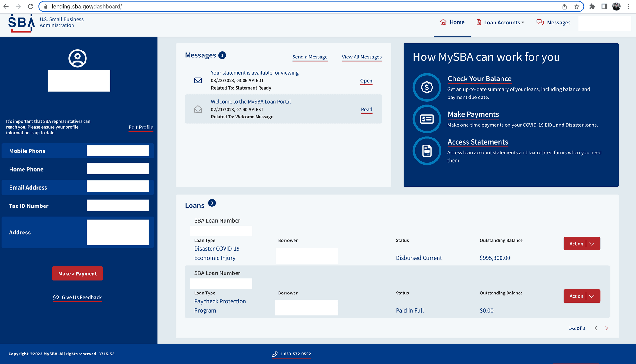Click the '1-2 of 3' pagination text
The width and height of the screenshot is (636, 364).
pyautogui.click(x=577, y=328)
